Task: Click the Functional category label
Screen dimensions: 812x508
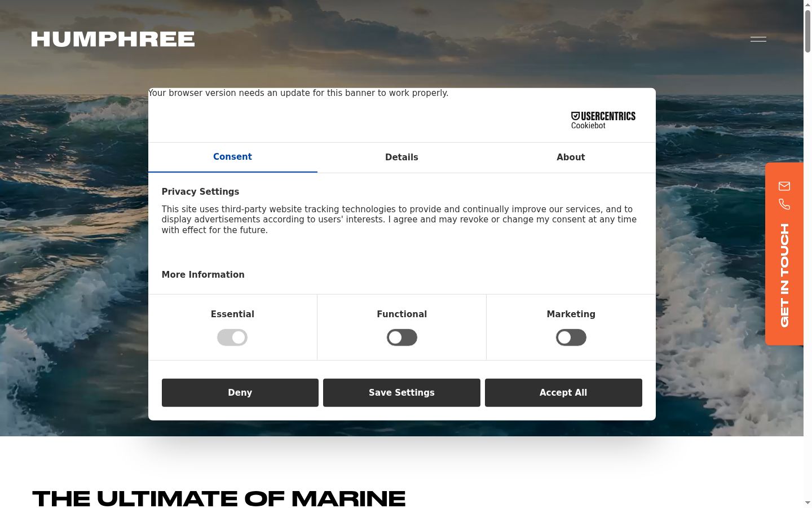Action: 401,314
